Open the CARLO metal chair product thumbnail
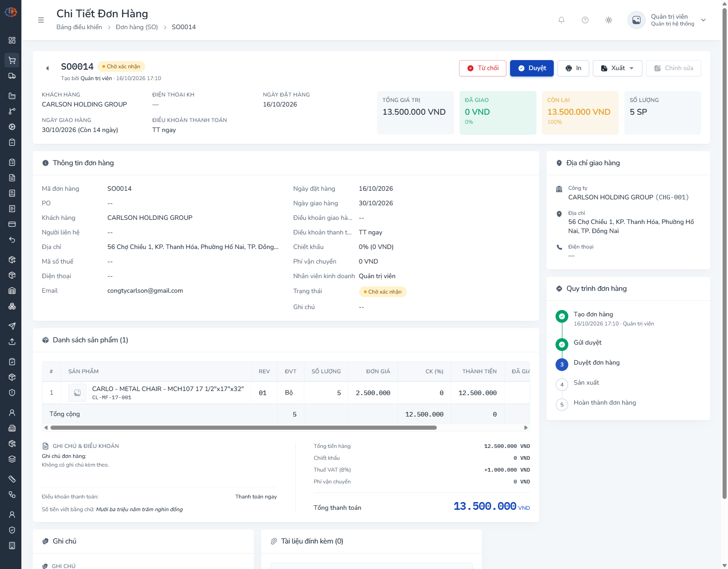This screenshot has width=728, height=569. 77,393
